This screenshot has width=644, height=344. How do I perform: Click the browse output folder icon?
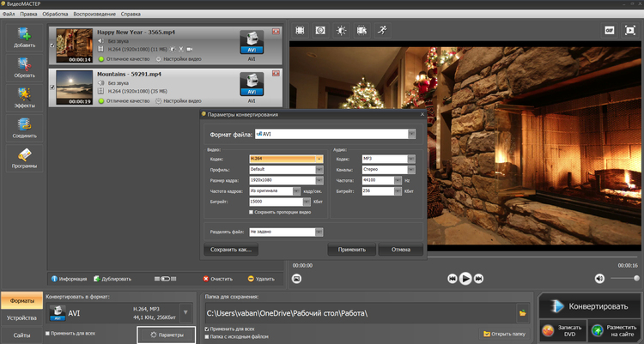522,313
